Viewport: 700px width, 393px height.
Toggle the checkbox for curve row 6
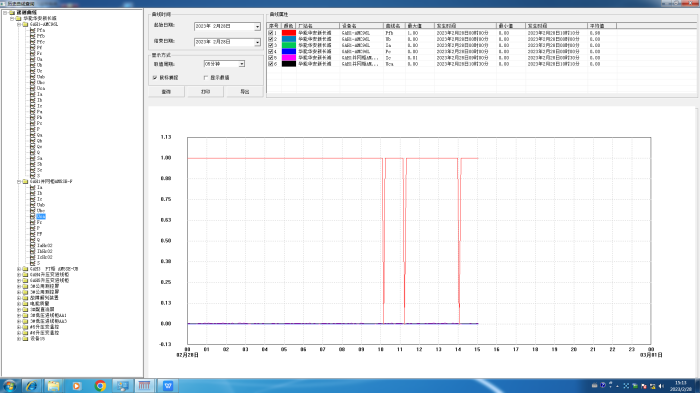271,64
